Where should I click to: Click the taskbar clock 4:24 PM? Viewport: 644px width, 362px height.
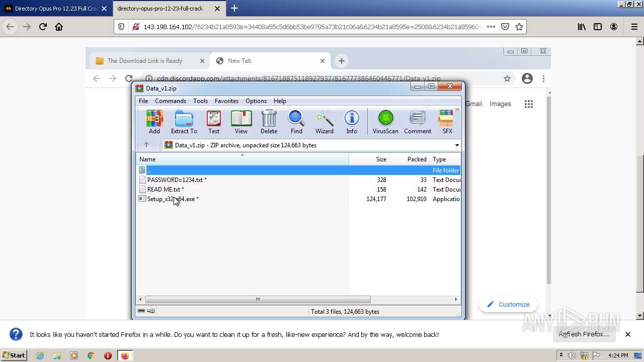pyautogui.click(x=618, y=355)
